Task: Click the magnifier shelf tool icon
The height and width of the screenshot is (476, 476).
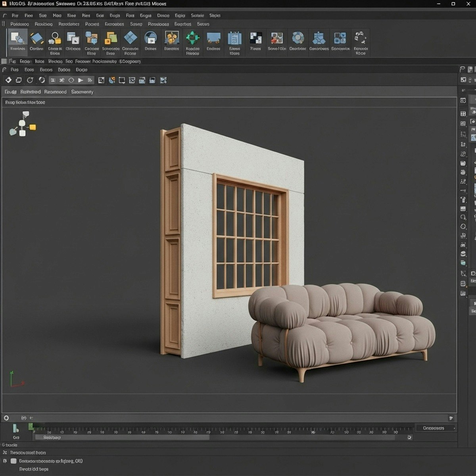Action: pos(55,38)
